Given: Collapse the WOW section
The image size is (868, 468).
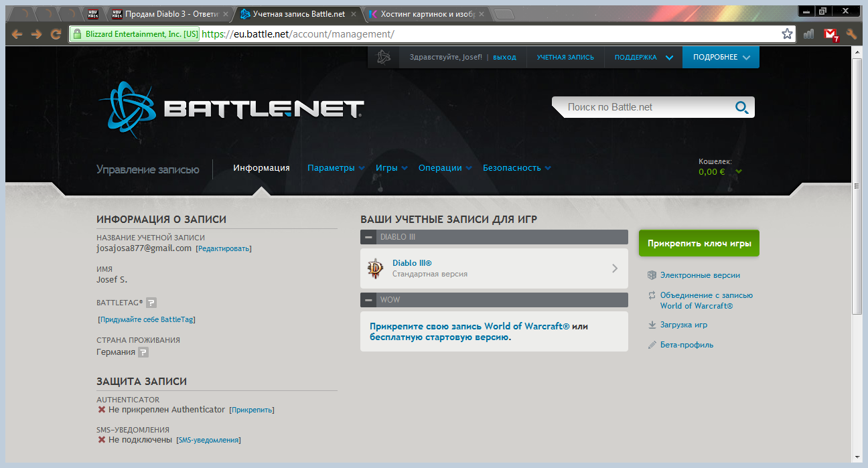Looking at the screenshot, I should tap(368, 300).
